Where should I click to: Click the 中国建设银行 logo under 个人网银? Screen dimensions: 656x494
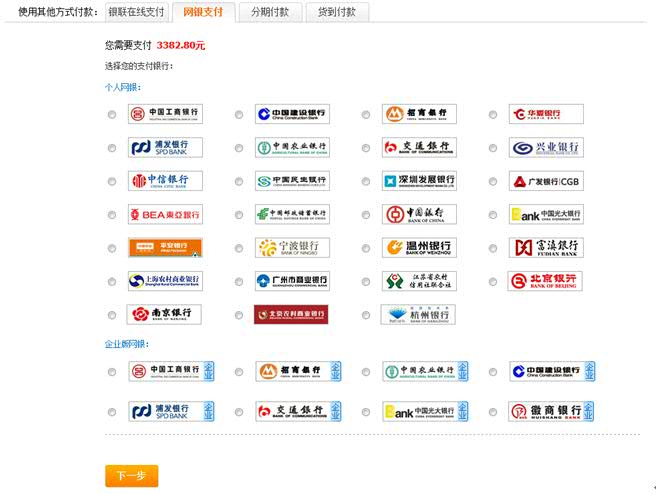point(292,114)
